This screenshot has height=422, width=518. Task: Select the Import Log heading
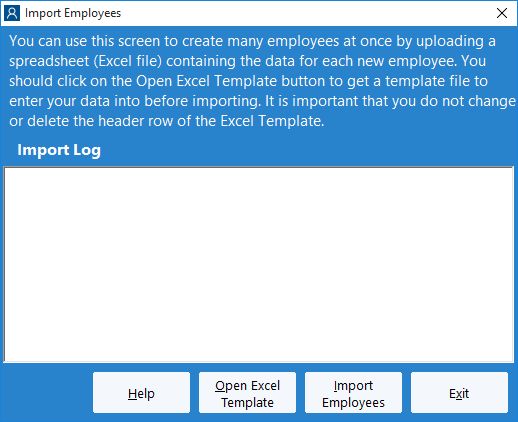[59, 150]
